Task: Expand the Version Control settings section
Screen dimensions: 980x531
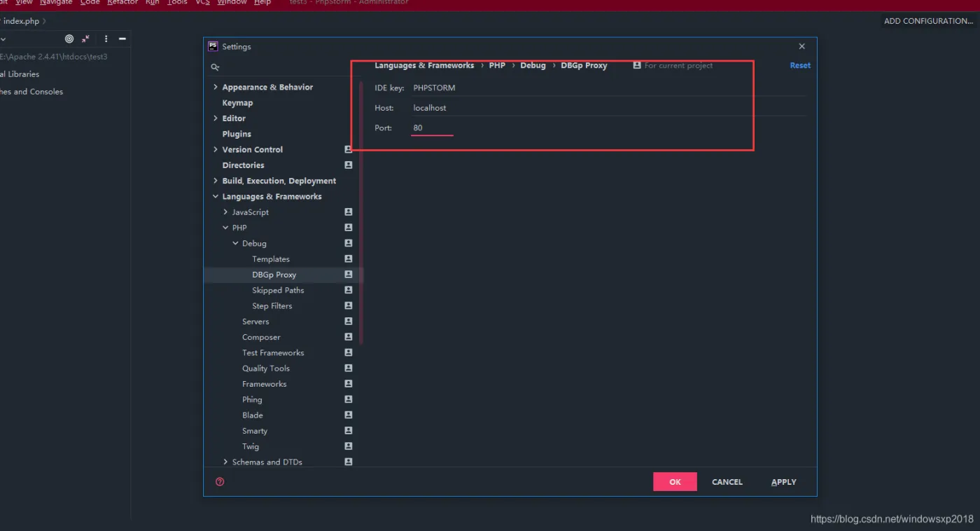Action: click(216, 149)
